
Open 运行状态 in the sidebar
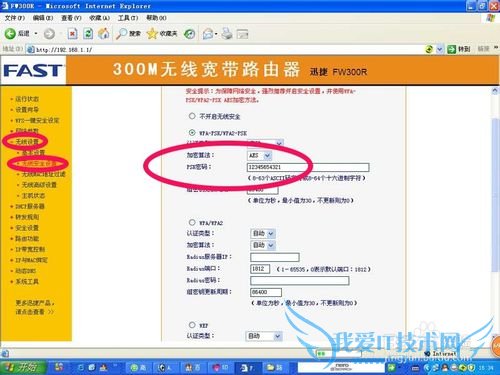click(27, 99)
